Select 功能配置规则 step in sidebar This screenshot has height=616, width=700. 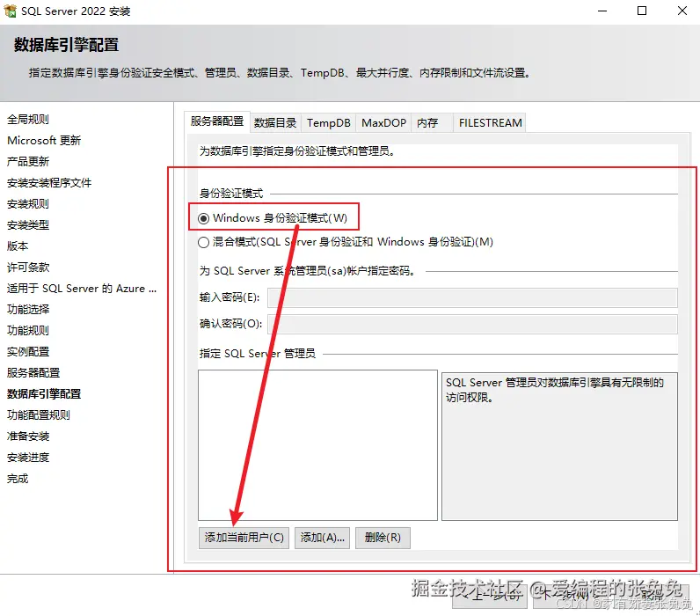[39, 415]
